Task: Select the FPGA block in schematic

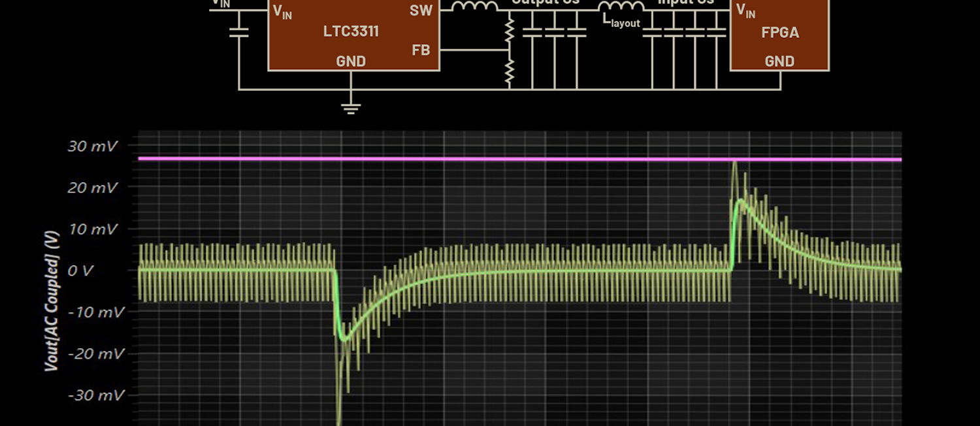Action: pyautogui.click(x=779, y=33)
